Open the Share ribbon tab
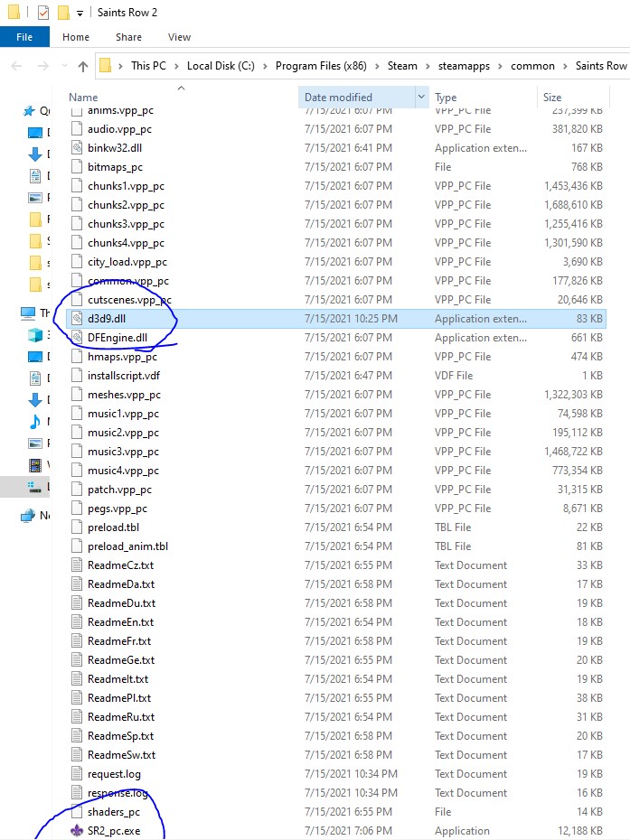This screenshot has height=840, width=630. pyautogui.click(x=128, y=37)
